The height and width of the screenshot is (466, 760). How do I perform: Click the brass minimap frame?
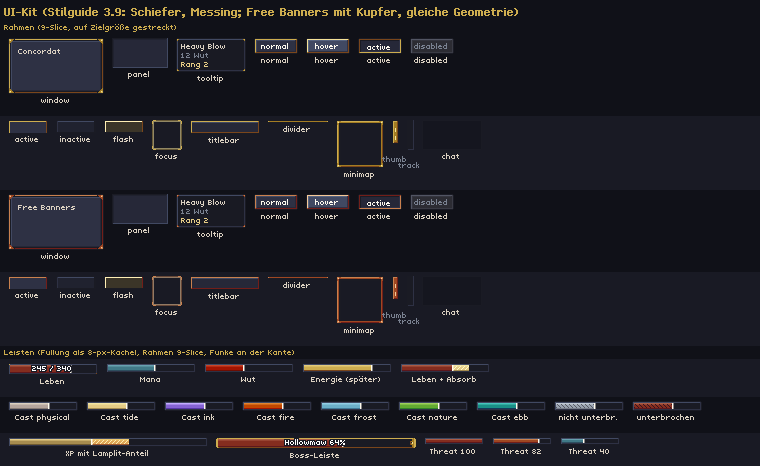360,144
